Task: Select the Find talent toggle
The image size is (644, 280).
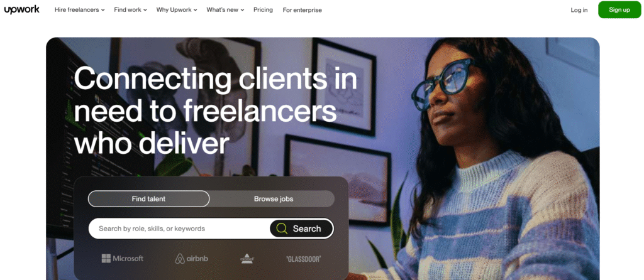Action: point(148,199)
